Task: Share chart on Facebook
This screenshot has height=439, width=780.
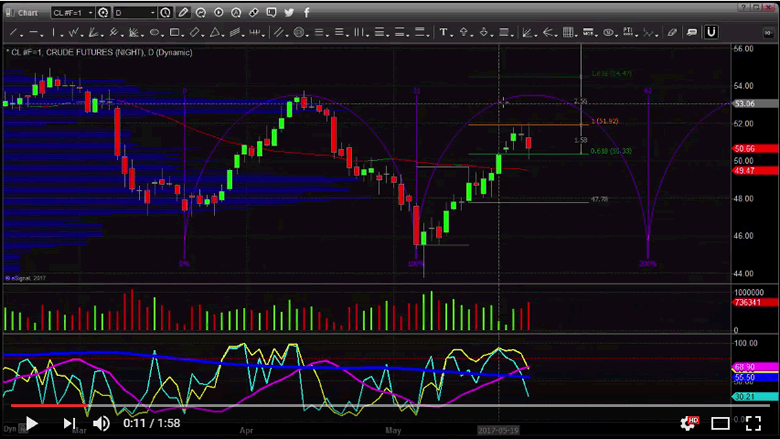Action: [305, 13]
